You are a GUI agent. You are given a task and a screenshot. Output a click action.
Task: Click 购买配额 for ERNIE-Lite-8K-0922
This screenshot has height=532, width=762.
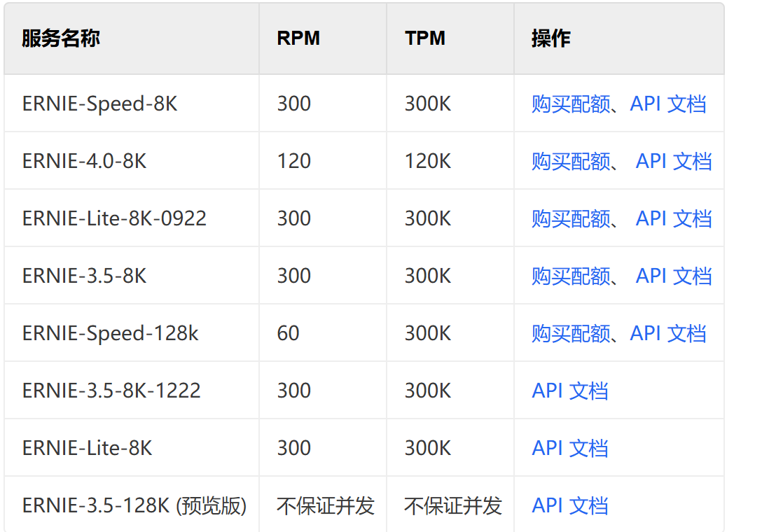[x=571, y=218]
